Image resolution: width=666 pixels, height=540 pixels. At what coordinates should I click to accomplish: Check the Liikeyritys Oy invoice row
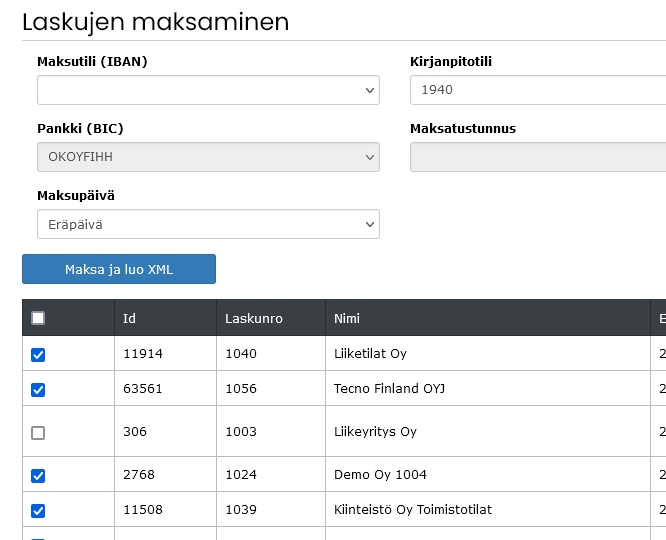coord(38,433)
